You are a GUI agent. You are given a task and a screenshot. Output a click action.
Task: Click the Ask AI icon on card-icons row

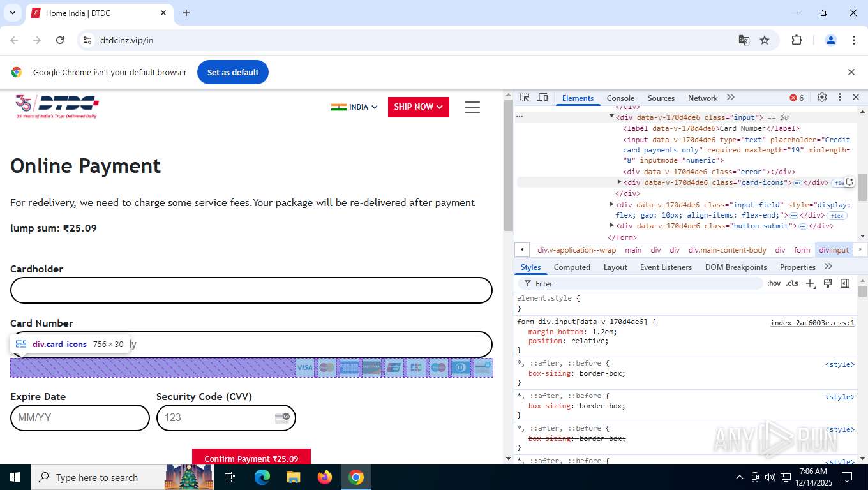tap(849, 182)
